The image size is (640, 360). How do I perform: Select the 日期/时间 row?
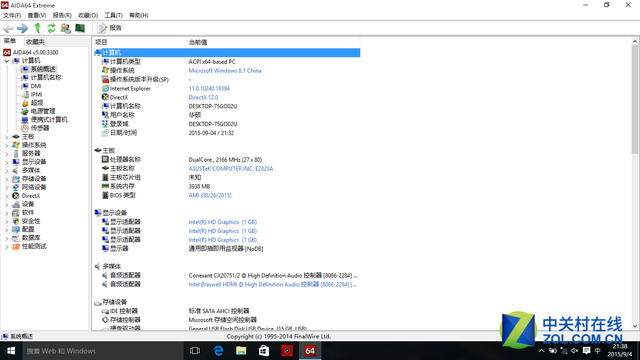tap(227, 133)
